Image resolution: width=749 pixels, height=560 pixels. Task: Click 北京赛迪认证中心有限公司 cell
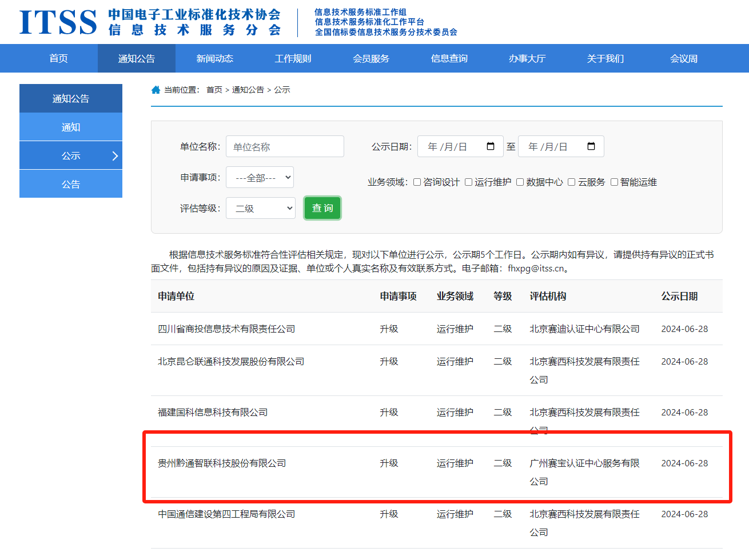coord(584,329)
